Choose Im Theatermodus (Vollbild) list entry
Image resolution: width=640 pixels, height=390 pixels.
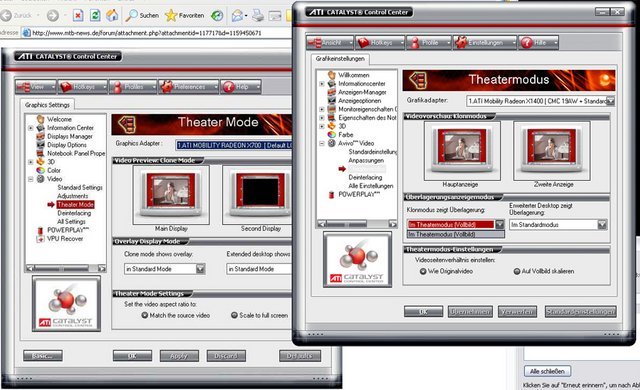(456, 234)
